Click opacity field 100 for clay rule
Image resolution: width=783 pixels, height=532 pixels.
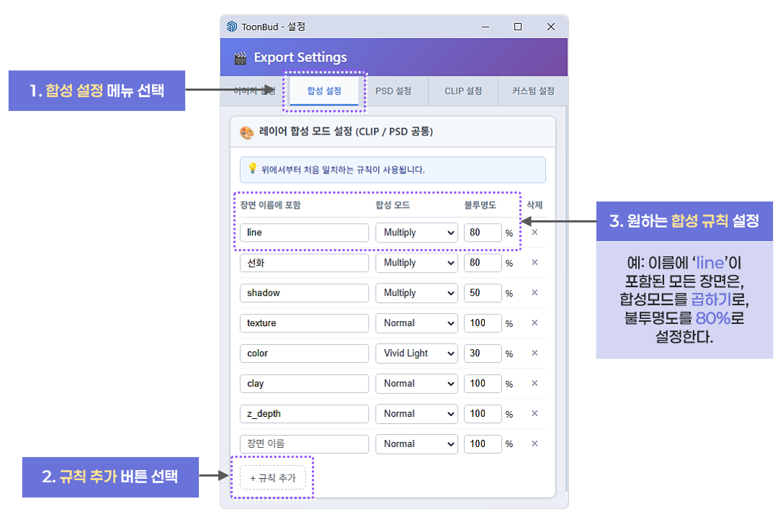coord(483,383)
